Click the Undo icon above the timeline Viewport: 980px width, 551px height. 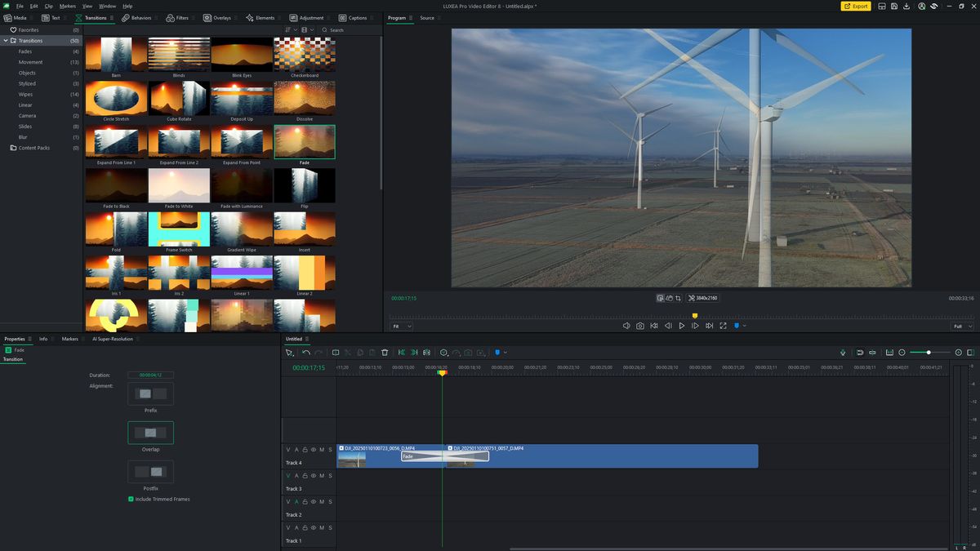[x=305, y=352]
